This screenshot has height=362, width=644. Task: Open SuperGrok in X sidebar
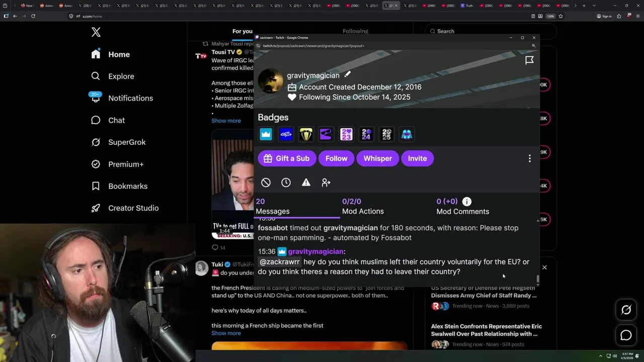pos(118,142)
